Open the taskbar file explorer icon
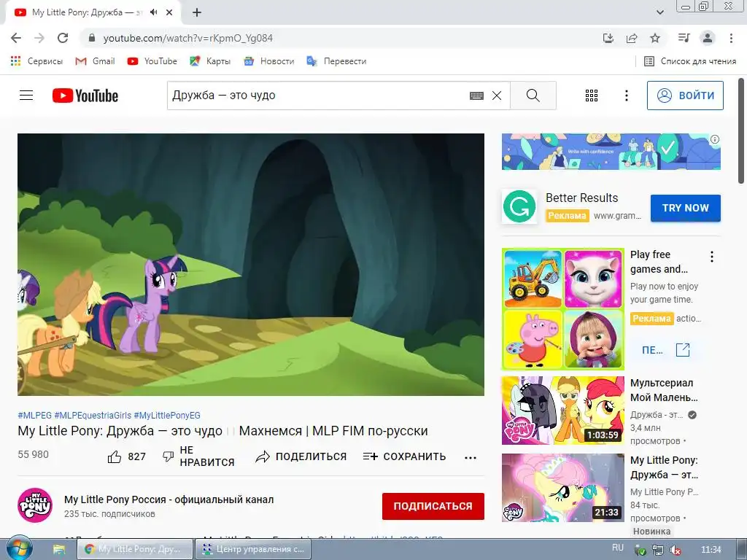The image size is (747, 560). (x=59, y=549)
